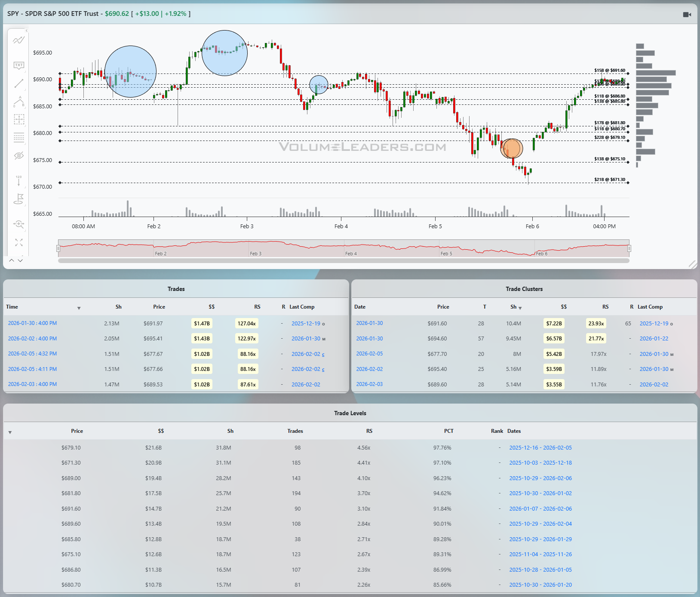Select the TXT text annotation tool
Viewport: 700px width, 597px height.
pyautogui.click(x=18, y=65)
